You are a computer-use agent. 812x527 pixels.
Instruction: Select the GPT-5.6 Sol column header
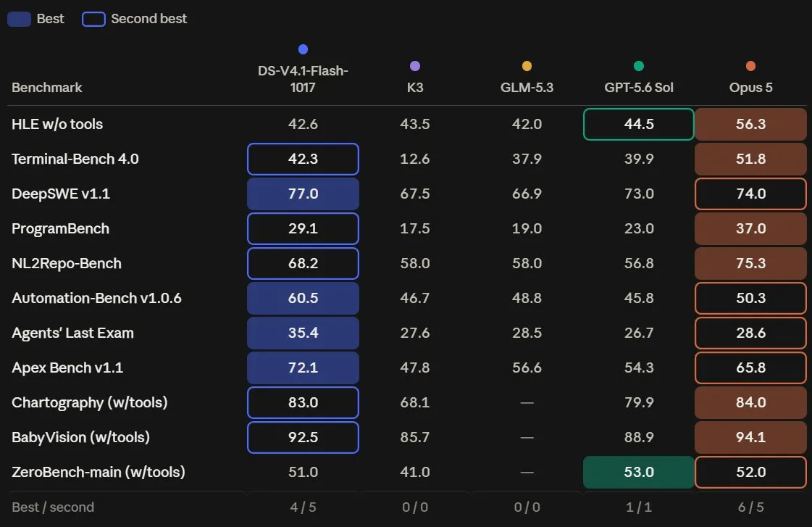point(639,87)
